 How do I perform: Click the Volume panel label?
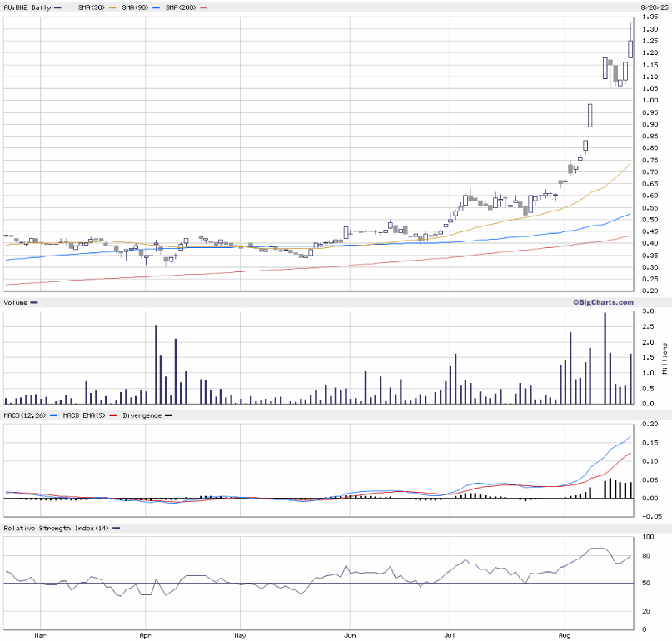pos(16,304)
